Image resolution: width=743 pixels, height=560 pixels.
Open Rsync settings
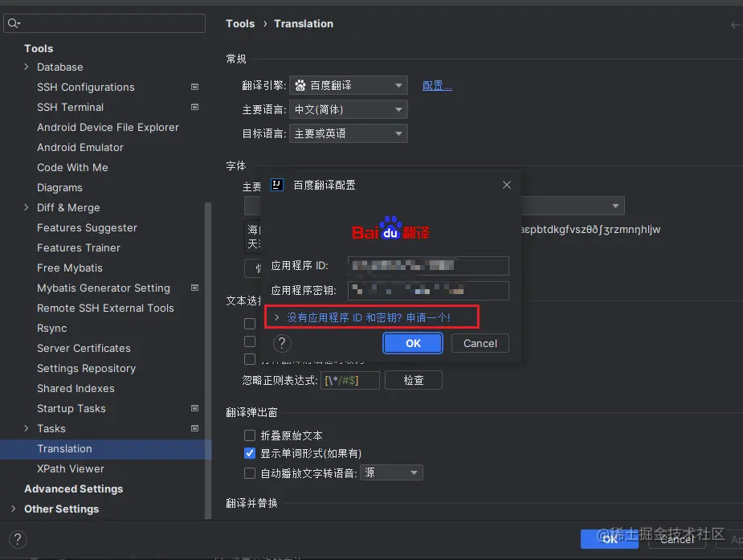coord(52,328)
